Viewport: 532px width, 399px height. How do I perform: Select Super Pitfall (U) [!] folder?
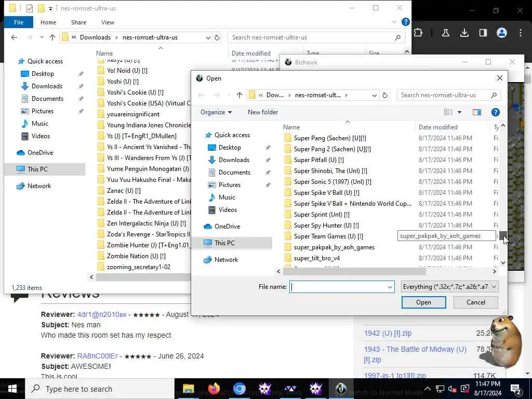318,160
